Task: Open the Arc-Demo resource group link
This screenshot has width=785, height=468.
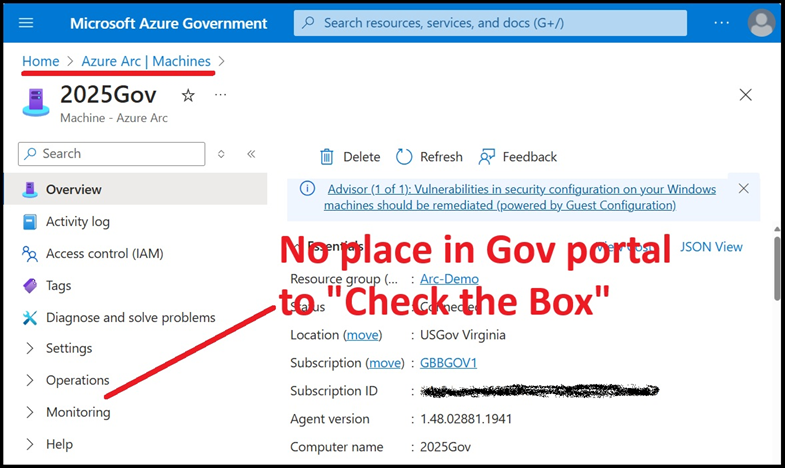Action: click(449, 279)
